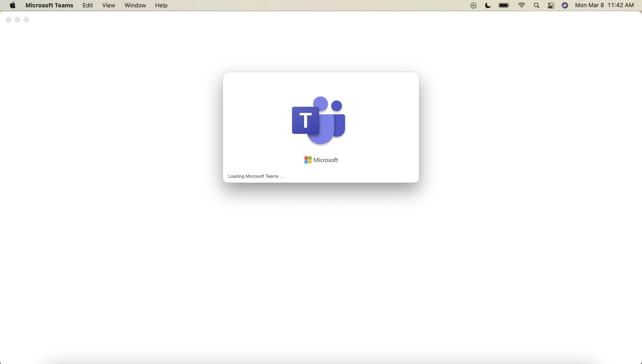Open Control Center from menu bar
Image resolution: width=642 pixels, height=364 pixels.
551,6
